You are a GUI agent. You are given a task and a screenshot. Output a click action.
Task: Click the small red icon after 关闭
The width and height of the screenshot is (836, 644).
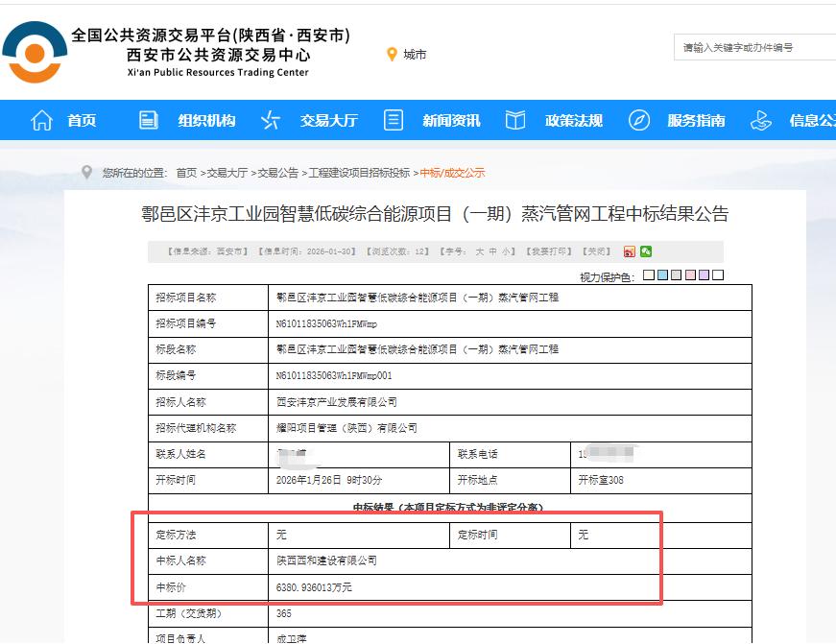[630, 250]
